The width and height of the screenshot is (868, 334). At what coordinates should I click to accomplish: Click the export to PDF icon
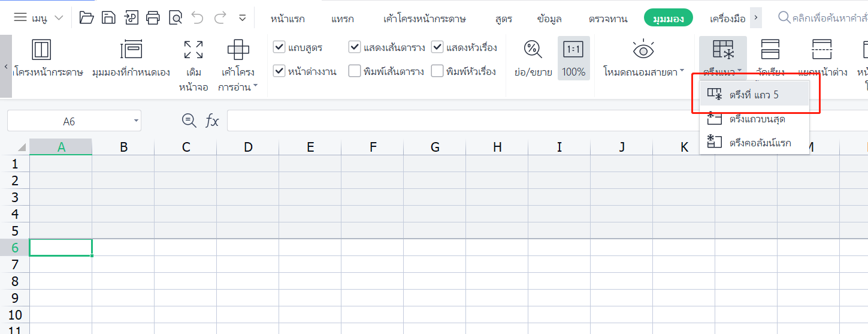click(x=131, y=17)
